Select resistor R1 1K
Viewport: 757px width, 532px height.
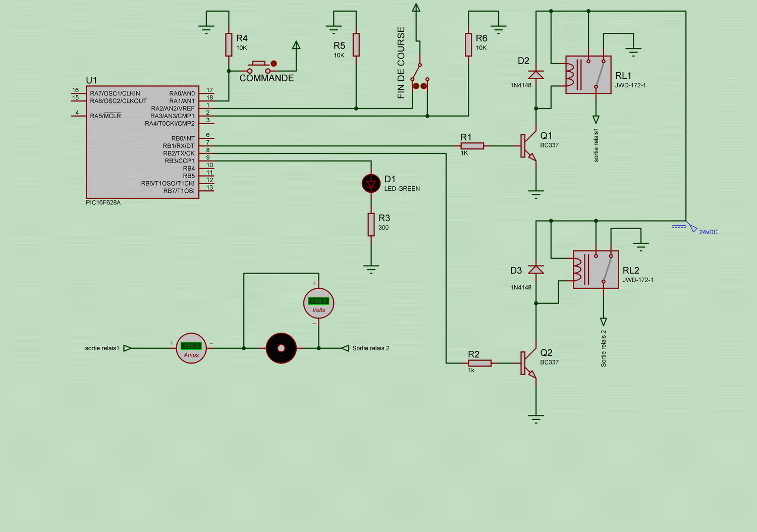tap(472, 146)
